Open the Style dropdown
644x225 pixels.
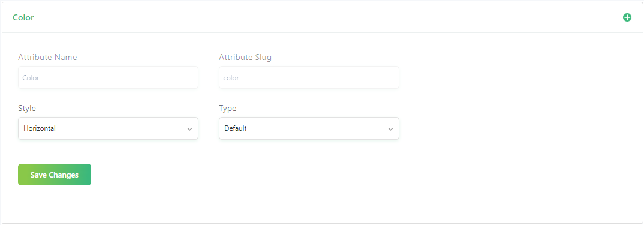108,128
